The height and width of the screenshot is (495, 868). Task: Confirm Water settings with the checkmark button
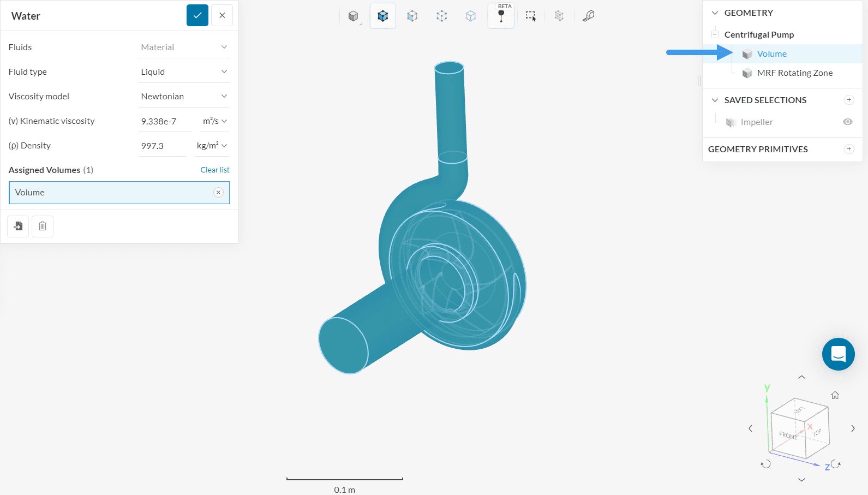click(197, 15)
